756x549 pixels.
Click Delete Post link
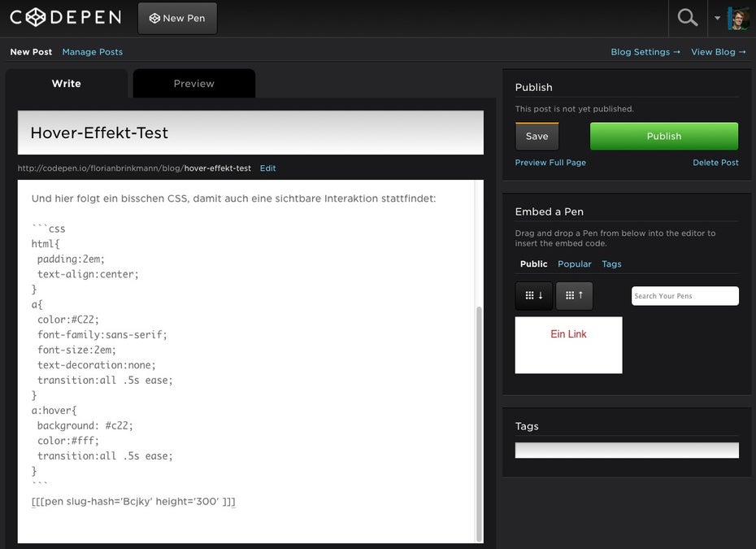[715, 163]
